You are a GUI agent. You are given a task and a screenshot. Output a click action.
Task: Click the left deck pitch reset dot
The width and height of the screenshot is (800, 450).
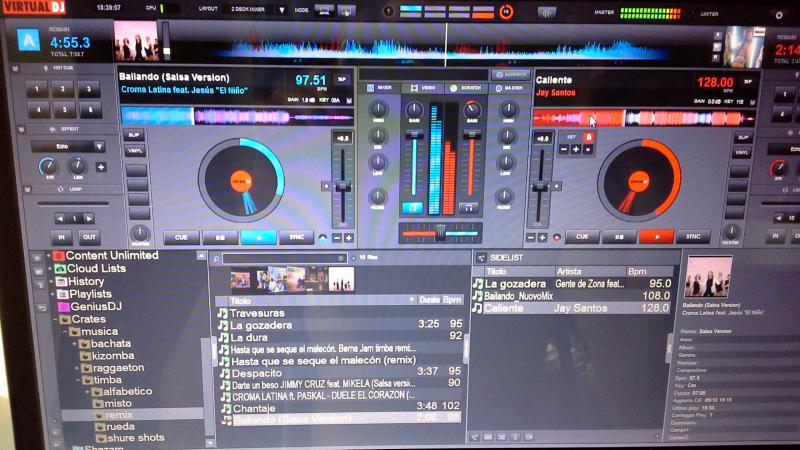[326, 186]
